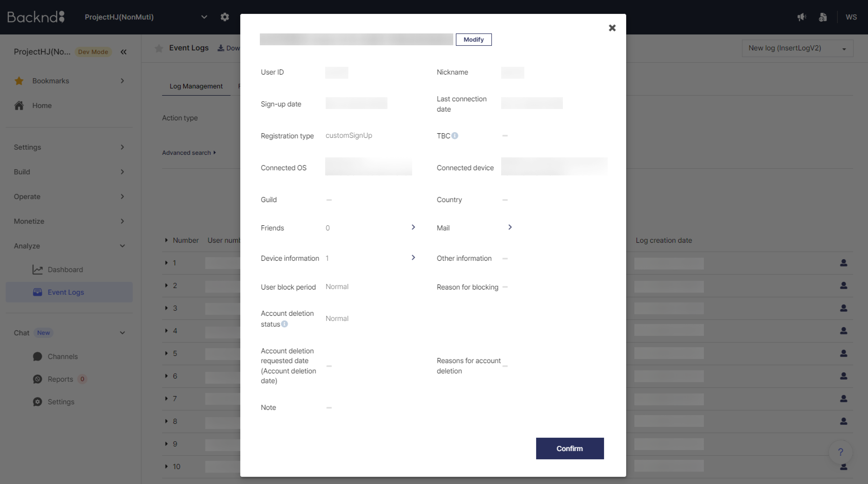Viewport: 868px width, 484px height.
Task: Expand the Bookmarks menu
Action: 69,81
